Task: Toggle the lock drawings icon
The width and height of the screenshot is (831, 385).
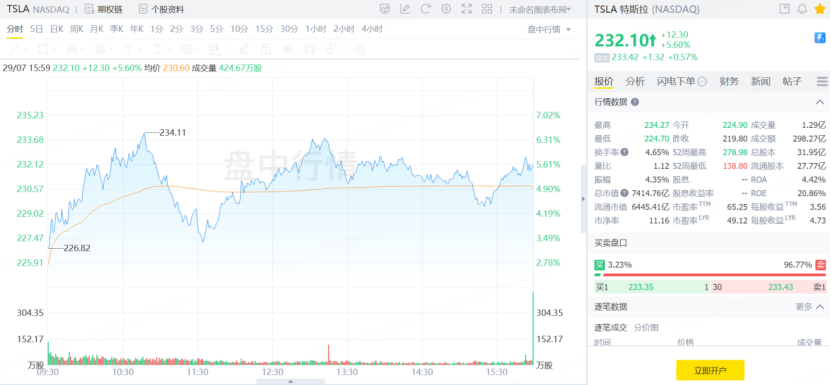Action: [x=266, y=49]
